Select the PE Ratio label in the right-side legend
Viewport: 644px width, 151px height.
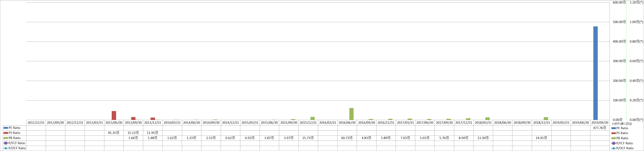622,128
